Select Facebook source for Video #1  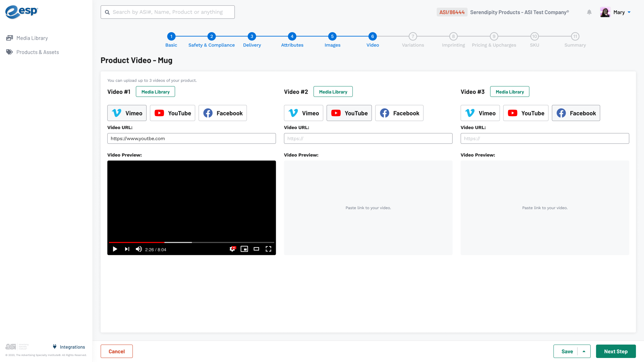pos(223,113)
